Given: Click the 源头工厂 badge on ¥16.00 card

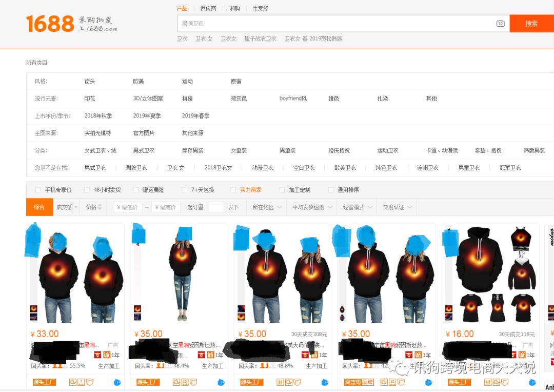Looking at the screenshot, I should pos(459,382).
